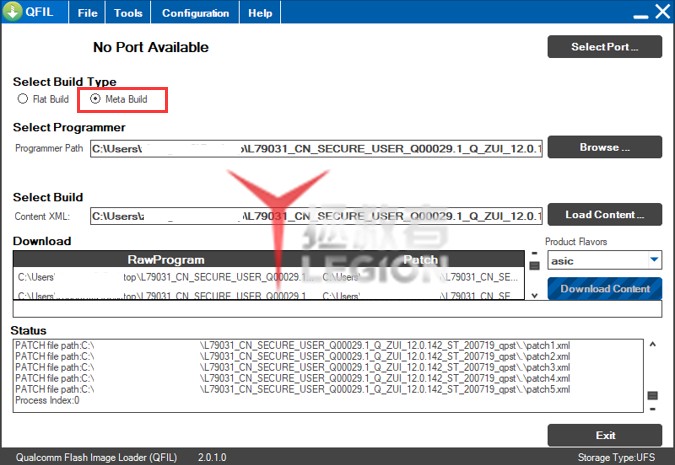The image size is (675, 465).
Task: Click Status log scroll up arrow
Action: 653,344
